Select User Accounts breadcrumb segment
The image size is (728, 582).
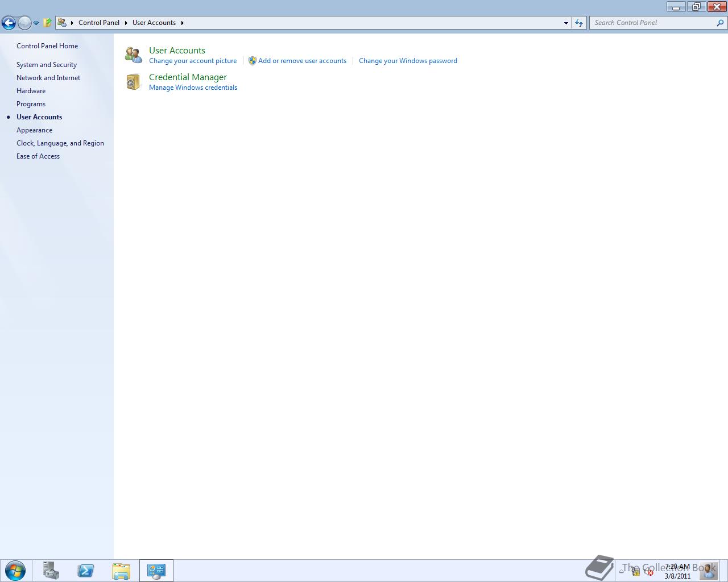(154, 23)
